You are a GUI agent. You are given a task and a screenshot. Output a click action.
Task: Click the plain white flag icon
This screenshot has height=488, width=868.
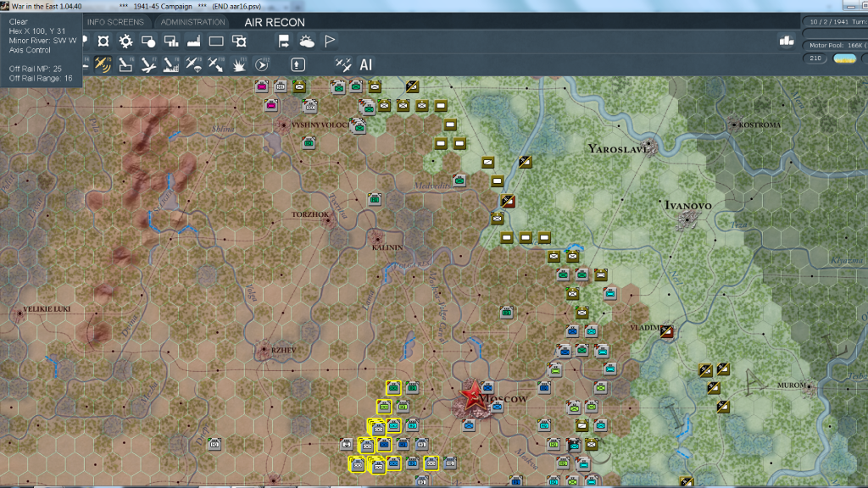[x=330, y=41]
